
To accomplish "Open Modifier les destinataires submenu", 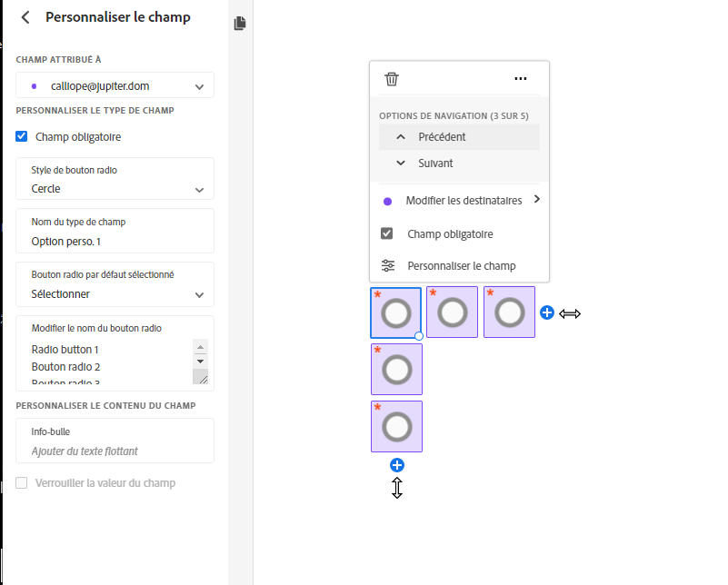I will tap(464, 201).
